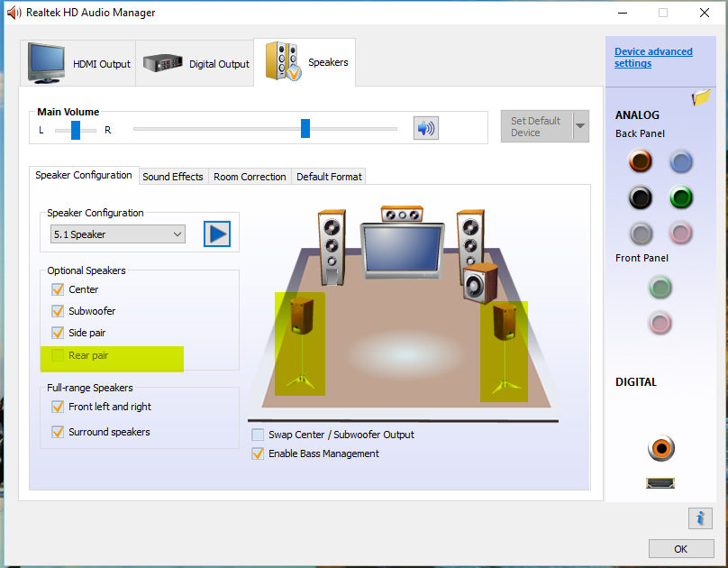728x568 pixels.
Task: Click the pink back panel audio jack
Action: tap(680, 233)
